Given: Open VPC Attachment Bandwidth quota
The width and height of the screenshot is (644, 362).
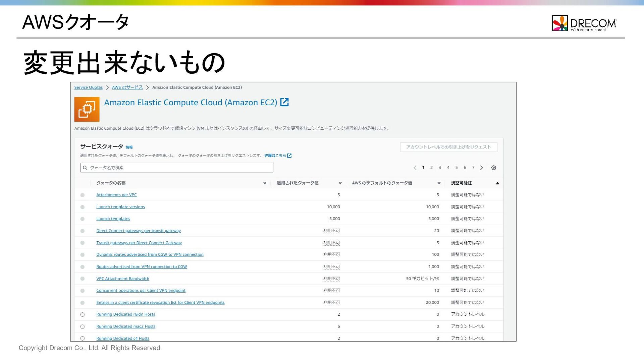Looking at the screenshot, I should 123,279.
